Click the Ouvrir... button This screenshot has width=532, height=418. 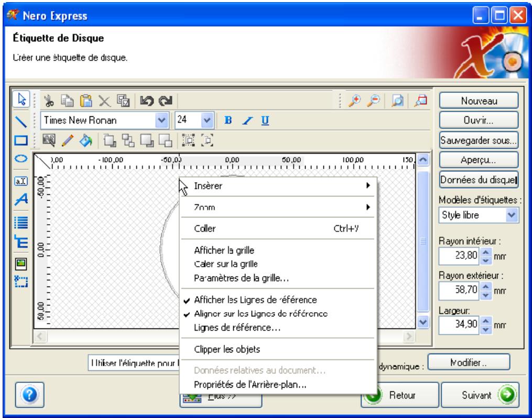(479, 120)
